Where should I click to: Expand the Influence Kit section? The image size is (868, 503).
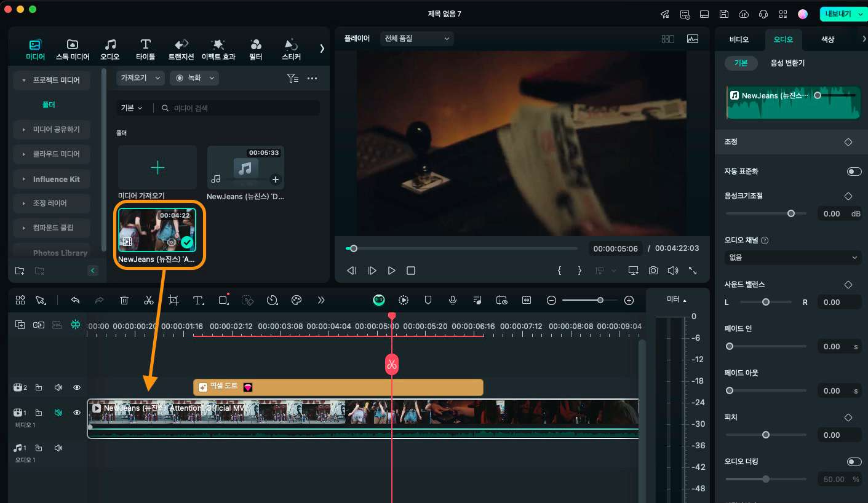coord(52,179)
